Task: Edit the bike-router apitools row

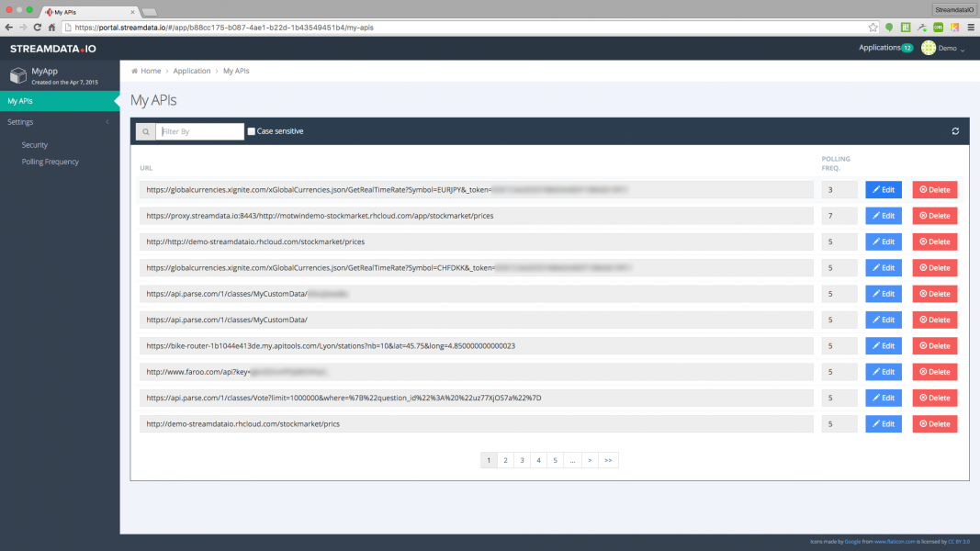Action: 884,346
